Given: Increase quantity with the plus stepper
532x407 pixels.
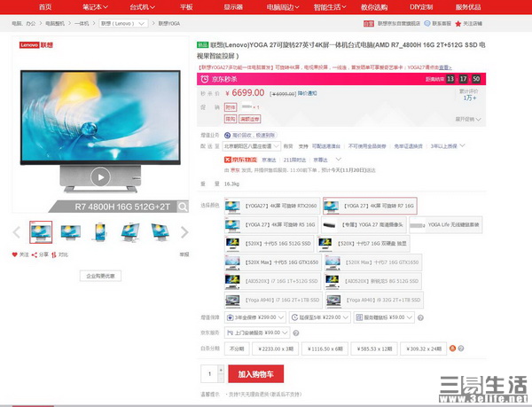Looking at the screenshot, I should [221, 370].
